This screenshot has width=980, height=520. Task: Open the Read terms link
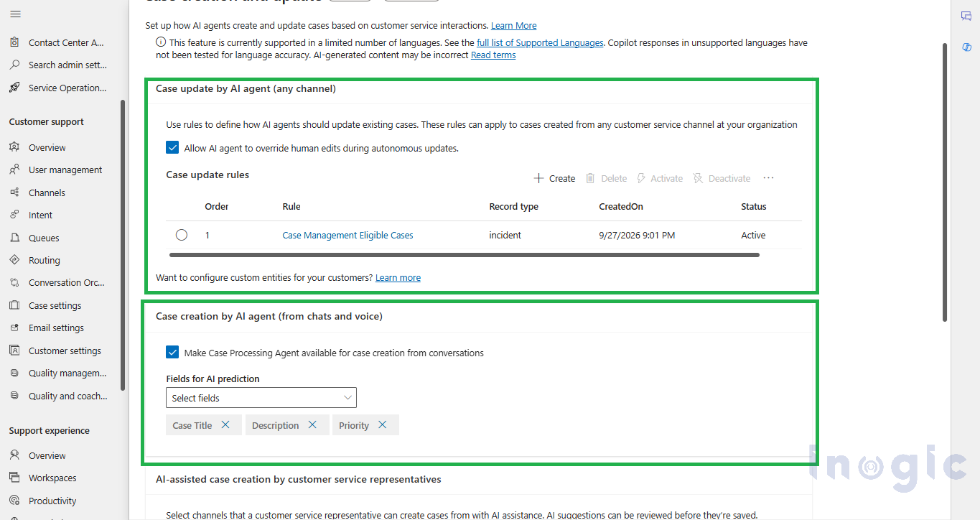click(x=493, y=55)
